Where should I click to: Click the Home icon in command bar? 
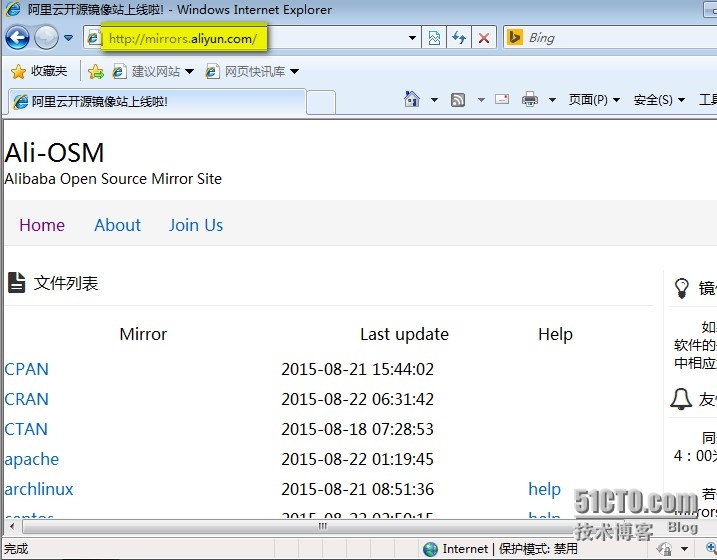pos(411,99)
